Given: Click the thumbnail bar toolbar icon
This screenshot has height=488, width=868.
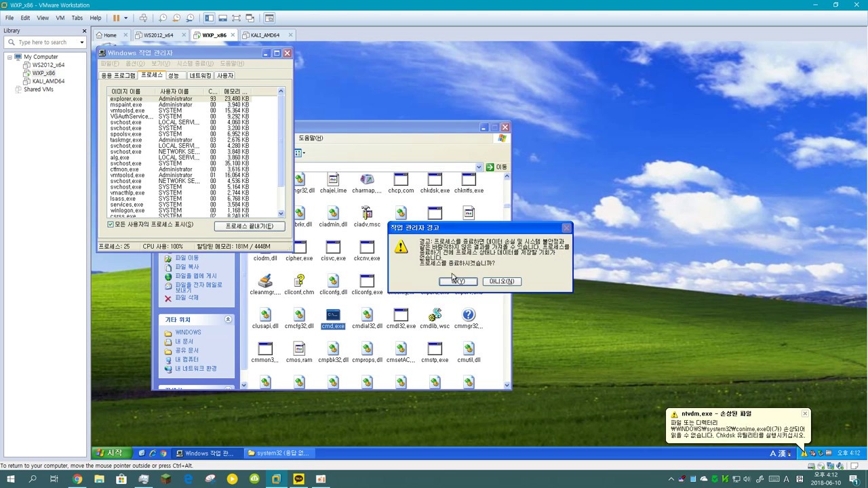Looking at the screenshot, I should click(x=222, y=18).
